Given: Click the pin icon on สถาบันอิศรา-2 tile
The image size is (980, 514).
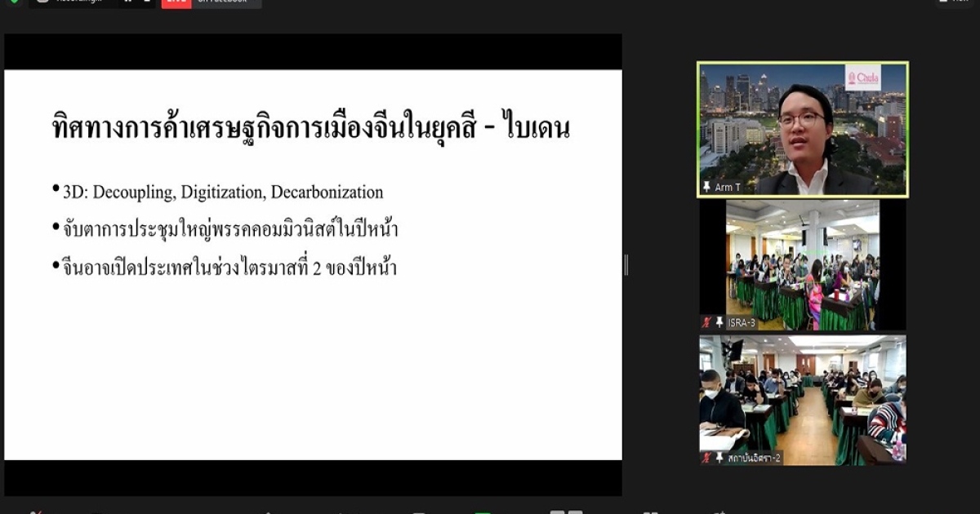Looking at the screenshot, I should coord(719,458).
